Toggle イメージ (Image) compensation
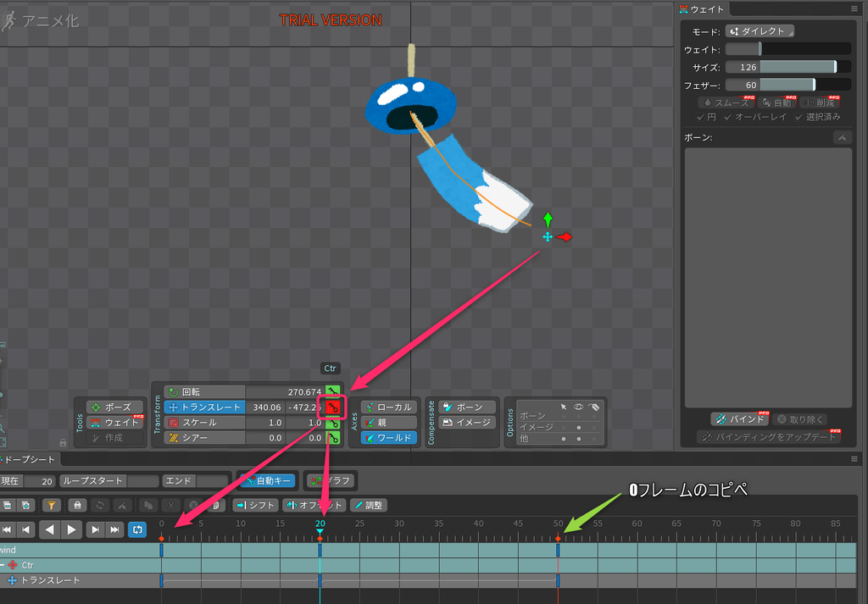This screenshot has height=604, width=868. click(x=467, y=423)
